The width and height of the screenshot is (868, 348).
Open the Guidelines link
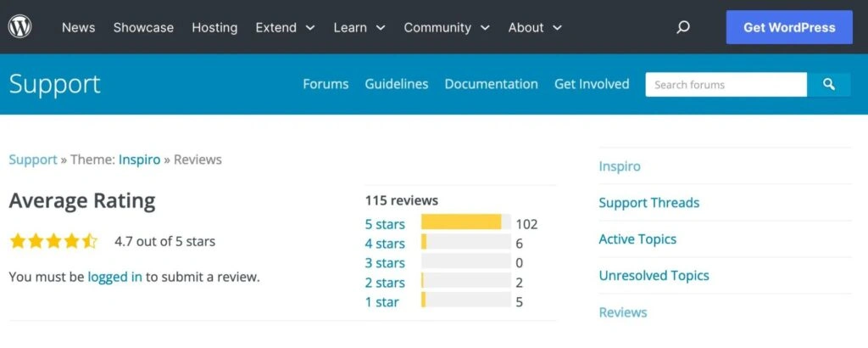pyautogui.click(x=397, y=84)
